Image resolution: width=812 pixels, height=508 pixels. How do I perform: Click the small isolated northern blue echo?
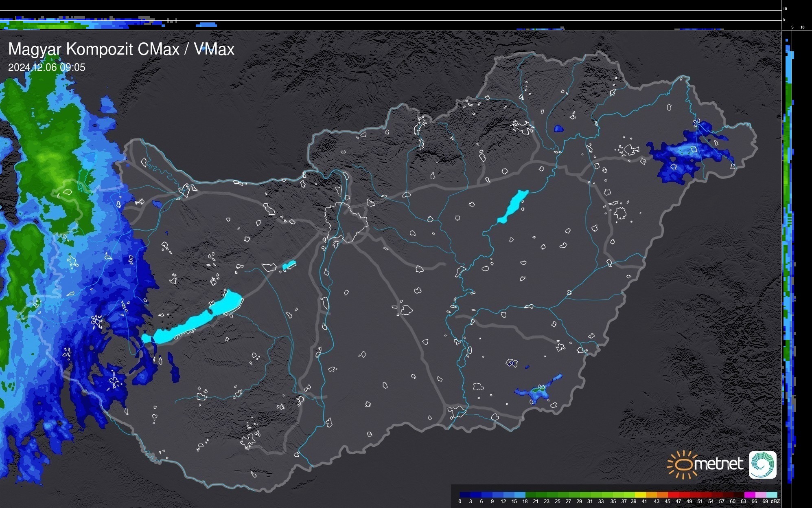[558, 129]
